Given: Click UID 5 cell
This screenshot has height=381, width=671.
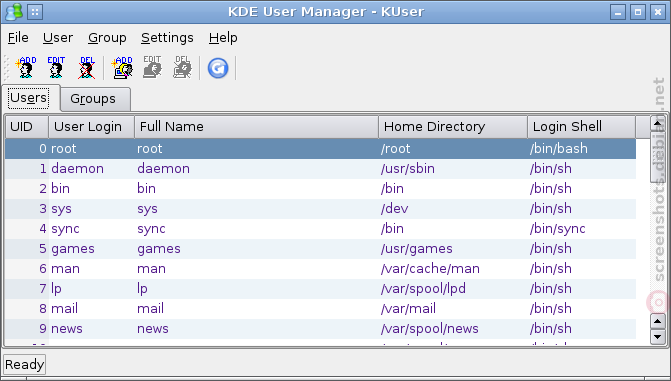Looking at the screenshot, I should pos(43,249).
